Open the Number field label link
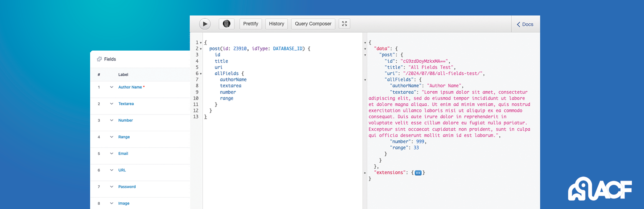Screen dimensions: 644x209 pyautogui.click(x=126, y=120)
